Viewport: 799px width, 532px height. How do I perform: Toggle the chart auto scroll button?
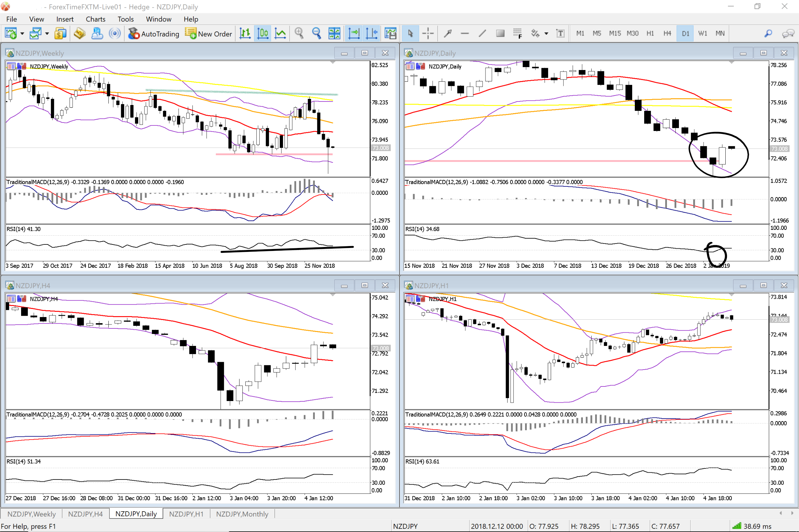[354, 33]
